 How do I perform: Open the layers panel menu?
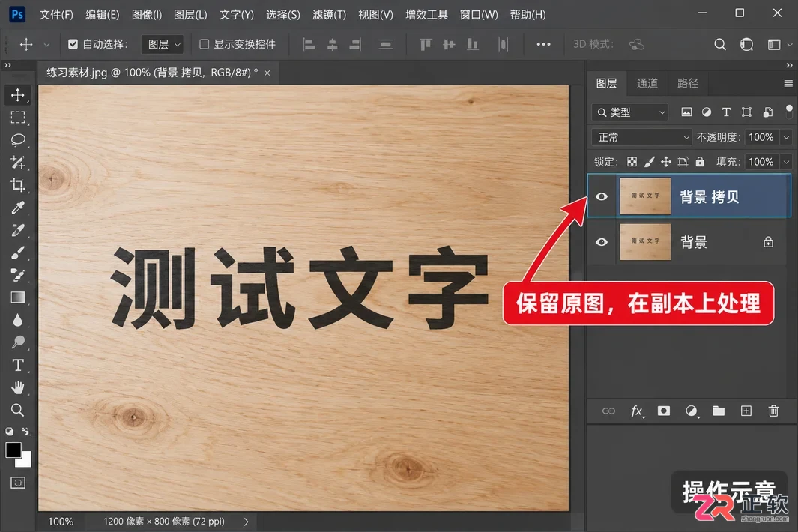point(788,83)
